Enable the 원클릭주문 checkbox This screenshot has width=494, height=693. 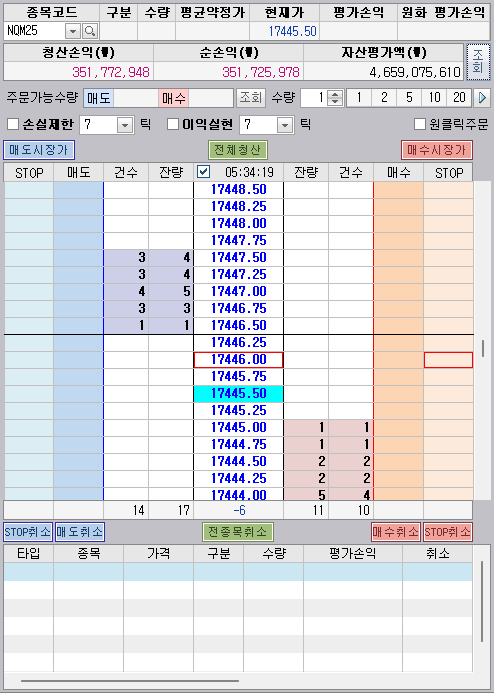click(x=420, y=124)
